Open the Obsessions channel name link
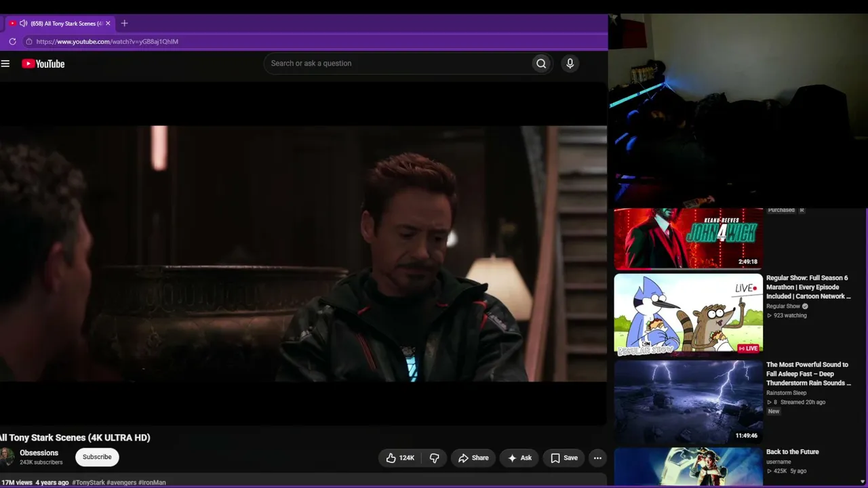 39,453
